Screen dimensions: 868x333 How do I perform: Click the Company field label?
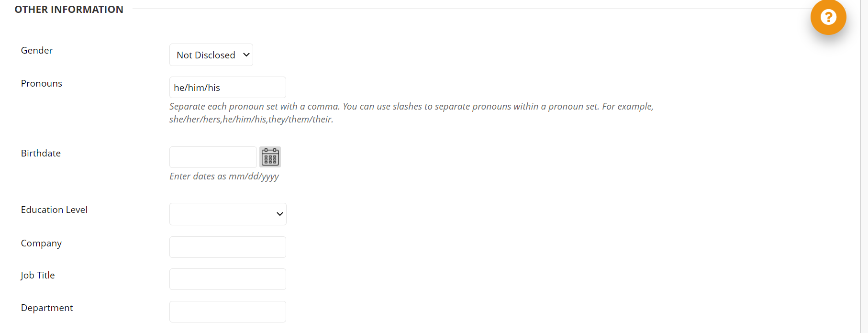click(x=41, y=243)
